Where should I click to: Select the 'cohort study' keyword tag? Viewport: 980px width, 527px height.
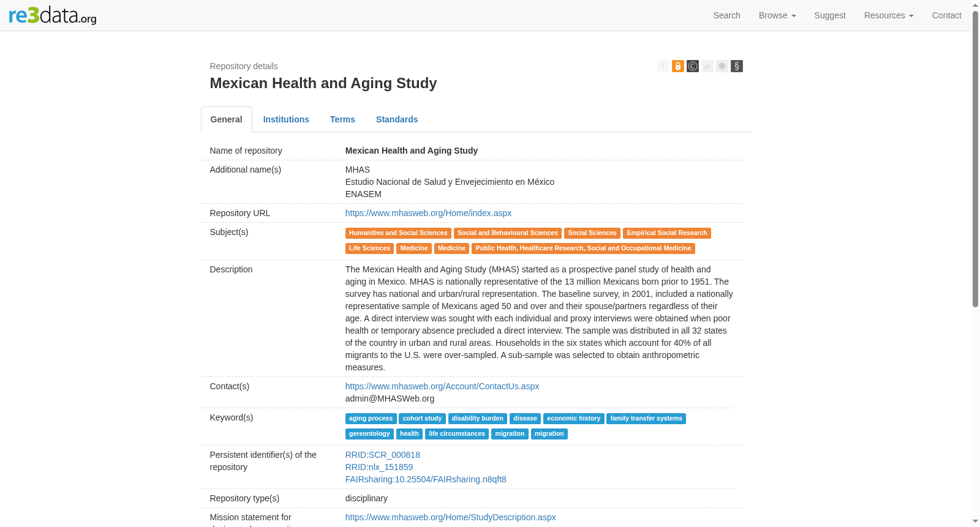click(x=423, y=419)
